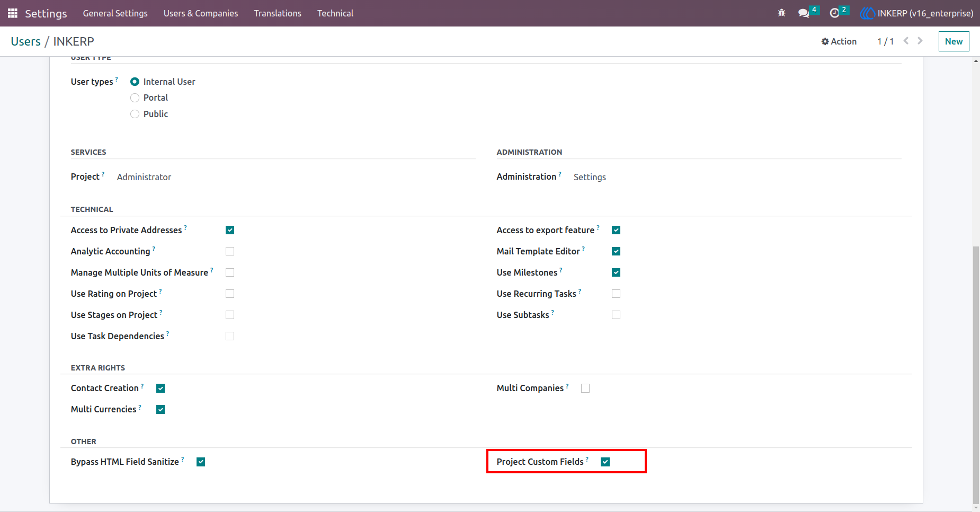Click the vertical page scrollbar
The image size is (980, 512).
(976, 374)
